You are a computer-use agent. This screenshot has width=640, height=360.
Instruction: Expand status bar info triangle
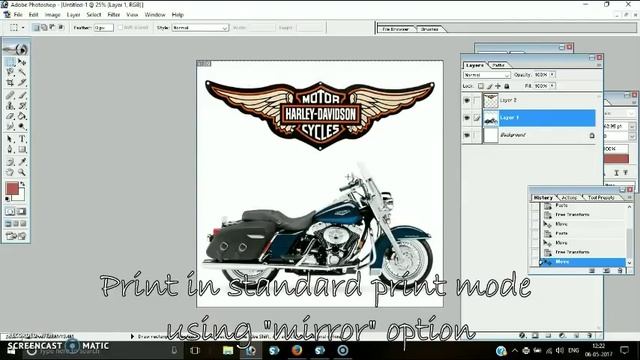point(132,336)
